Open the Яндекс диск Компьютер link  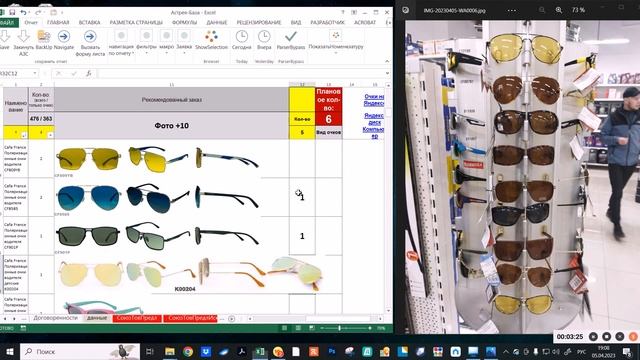[x=373, y=126]
